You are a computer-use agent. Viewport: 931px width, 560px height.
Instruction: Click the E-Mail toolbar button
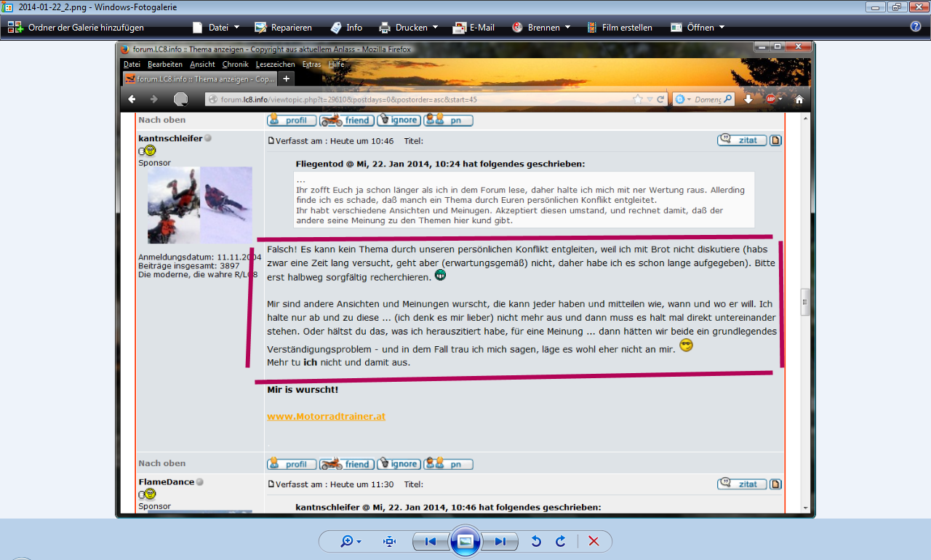coord(474,28)
